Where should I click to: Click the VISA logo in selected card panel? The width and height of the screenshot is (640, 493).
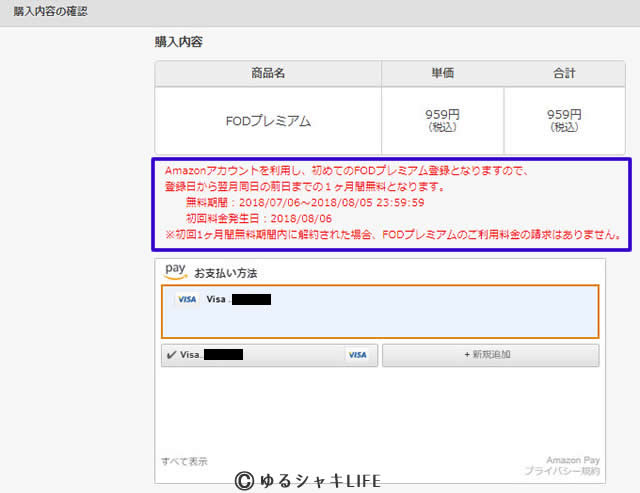pyautogui.click(x=187, y=300)
